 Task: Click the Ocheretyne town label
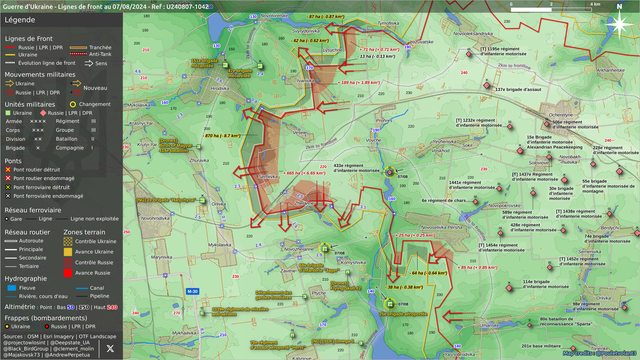(x=560, y=115)
